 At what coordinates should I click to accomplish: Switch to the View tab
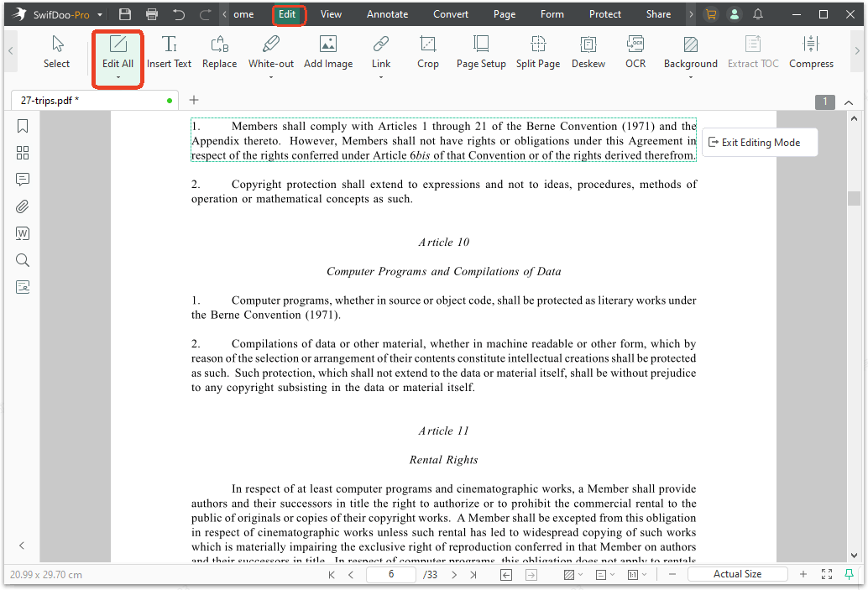331,14
